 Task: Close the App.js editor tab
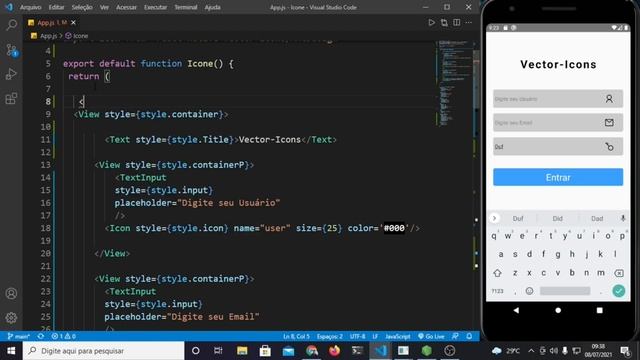[x=73, y=22]
